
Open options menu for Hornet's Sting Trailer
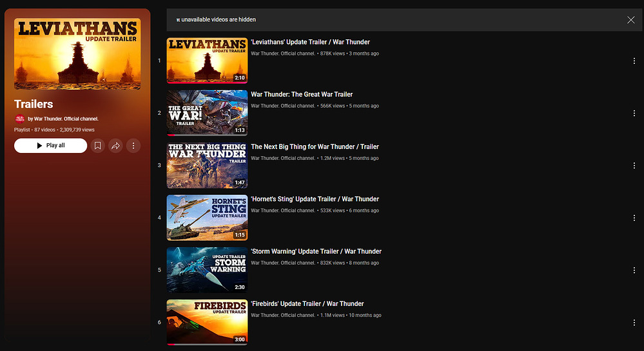[634, 218]
